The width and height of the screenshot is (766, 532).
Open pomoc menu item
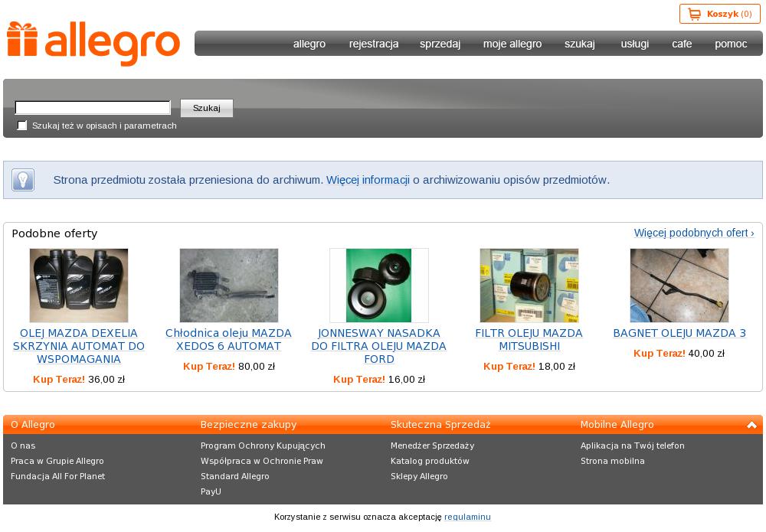(x=731, y=44)
